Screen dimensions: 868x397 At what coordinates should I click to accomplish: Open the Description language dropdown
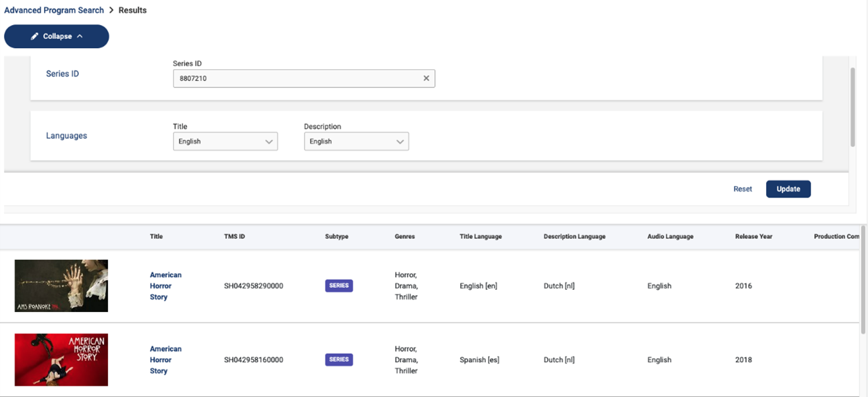tap(356, 142)
